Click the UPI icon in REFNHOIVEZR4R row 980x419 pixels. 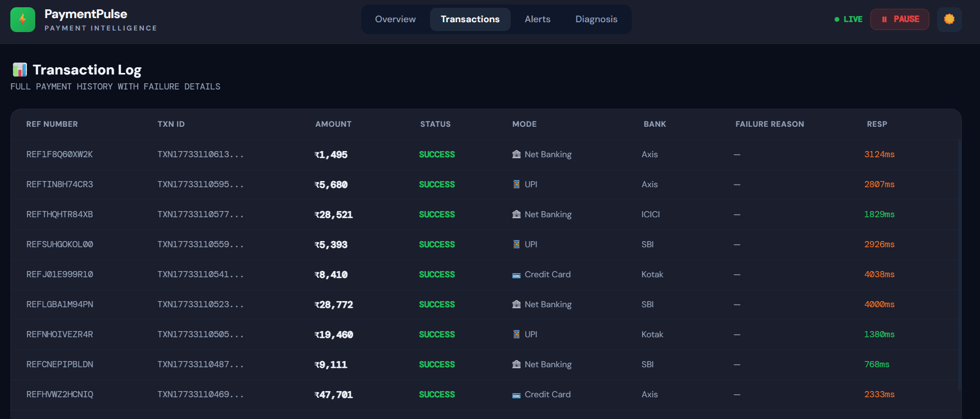click(516, 334)
